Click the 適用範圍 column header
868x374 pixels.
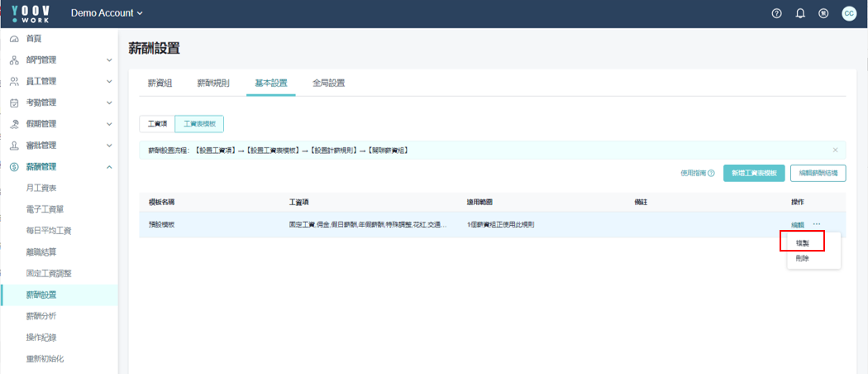(x=480, y=202)
